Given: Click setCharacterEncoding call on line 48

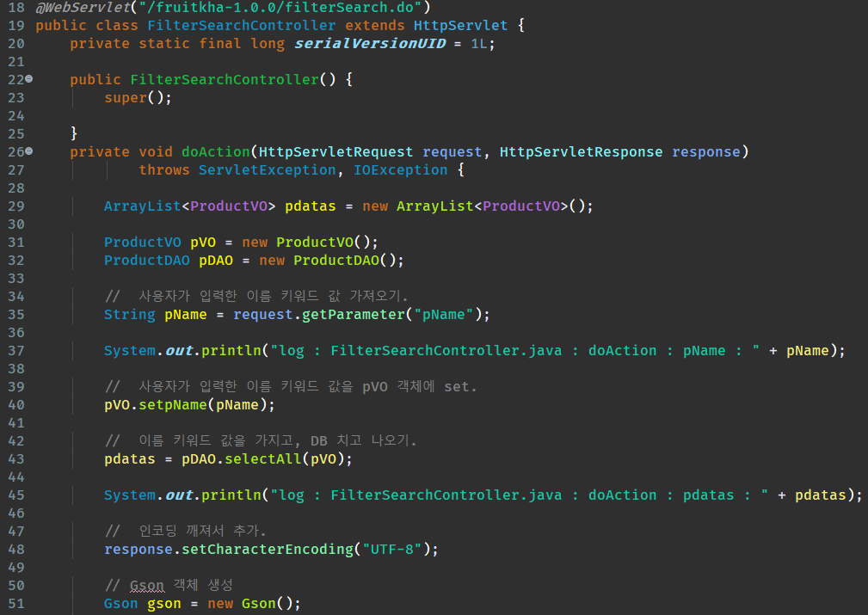Looking at the screenshot, I should tap(268, 549).
